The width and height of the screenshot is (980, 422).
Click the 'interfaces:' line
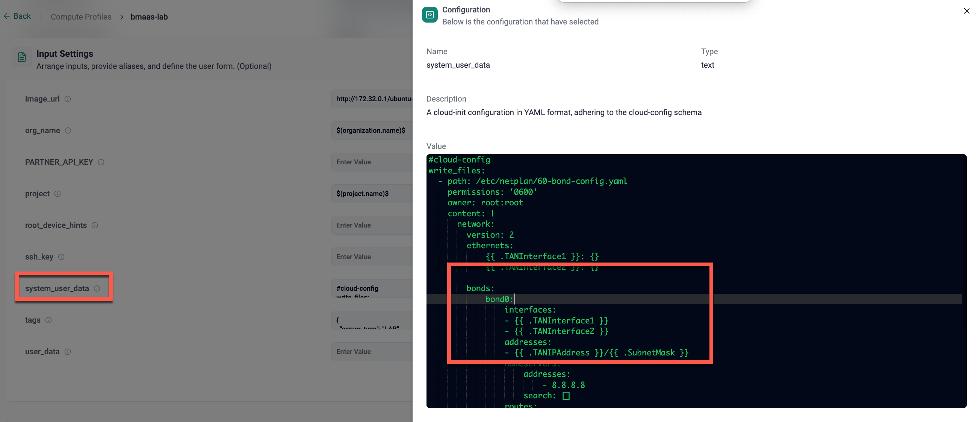[530, 310]
